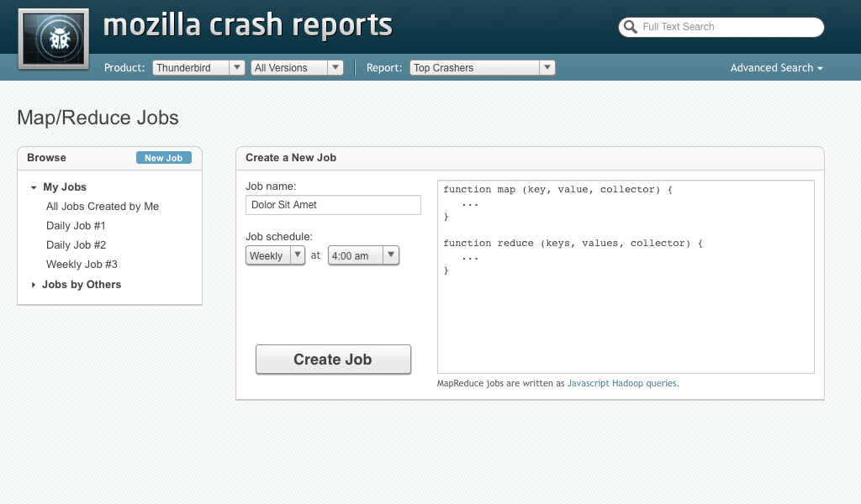The height and width of the screenshot is (504, 861).
Task: Open the Top Crashers report dropdown
Action: [482, 67]
